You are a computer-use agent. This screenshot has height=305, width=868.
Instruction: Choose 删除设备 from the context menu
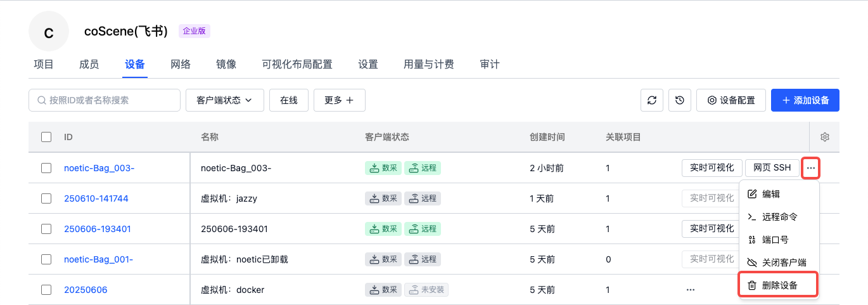pos(779,285)
